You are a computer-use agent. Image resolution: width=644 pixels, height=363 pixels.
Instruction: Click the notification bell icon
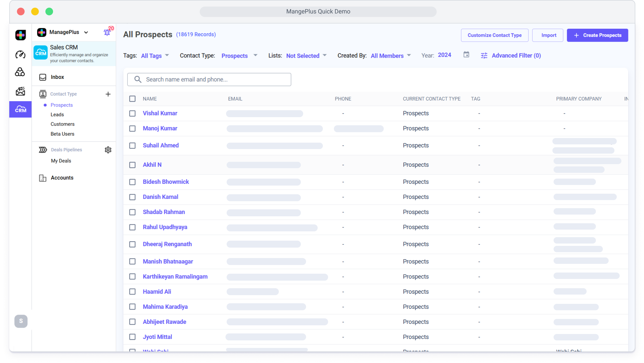(107, 32)
